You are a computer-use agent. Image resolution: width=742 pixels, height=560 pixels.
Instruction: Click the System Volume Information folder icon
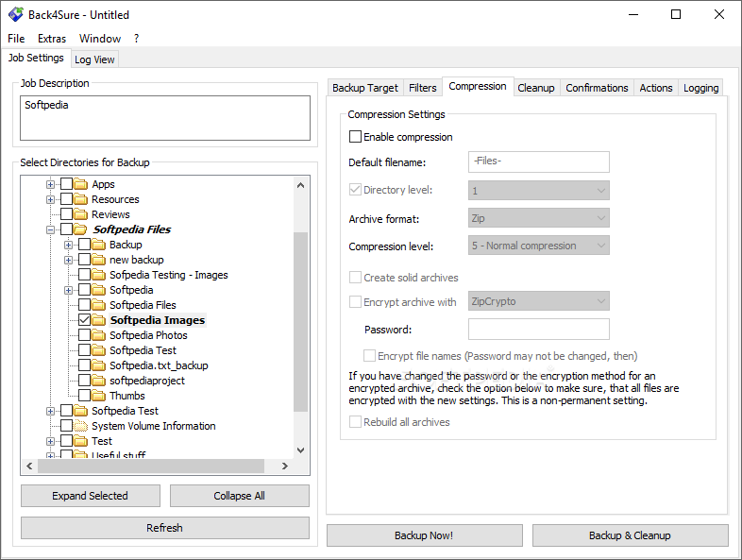80,426
